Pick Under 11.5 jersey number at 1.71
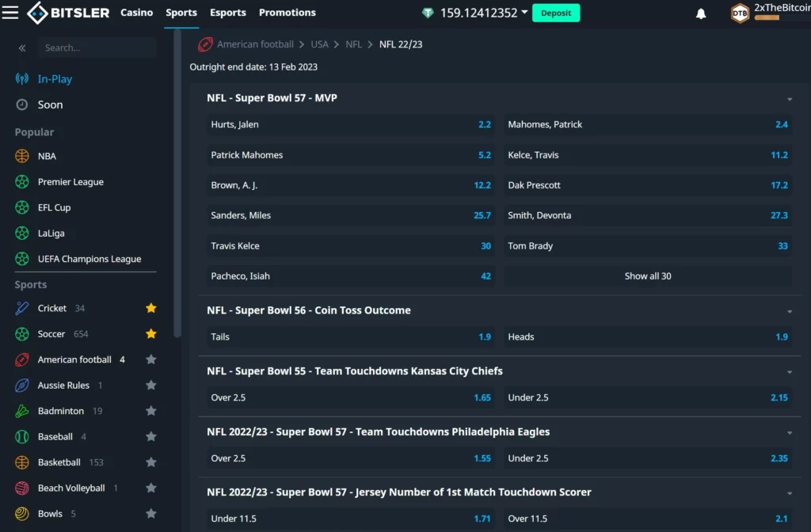This screenshot has width=811, height=532. (351, 519)
